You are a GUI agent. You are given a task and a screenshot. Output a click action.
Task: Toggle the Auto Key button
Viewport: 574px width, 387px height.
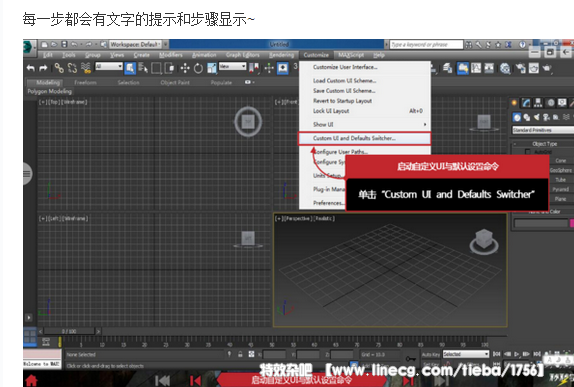[430, 354]
